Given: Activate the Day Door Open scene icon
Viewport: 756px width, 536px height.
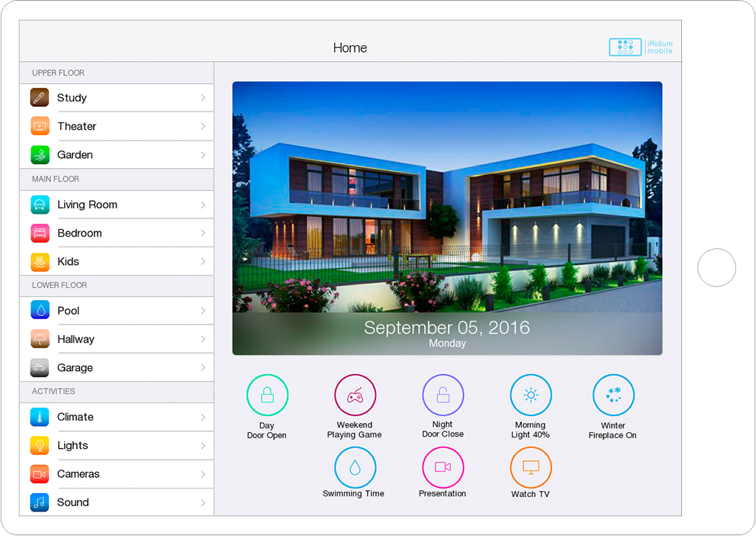Looking at the screenshot, I should pos(267,396).
